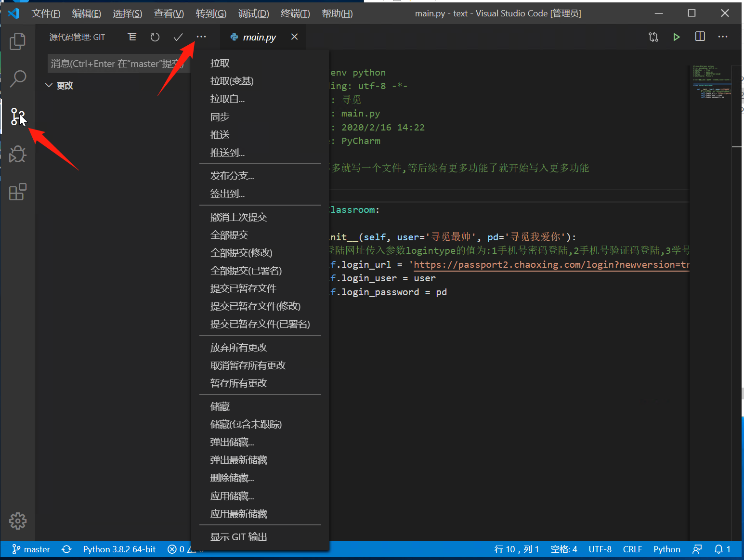Click the VS Code logo in the title bar

tap(13, 13)
